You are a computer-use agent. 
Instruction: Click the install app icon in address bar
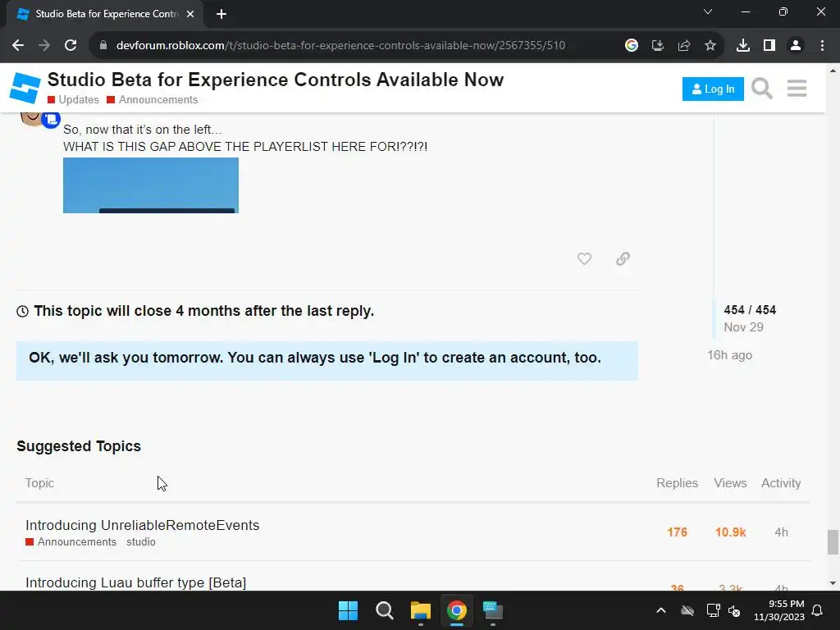657,45
